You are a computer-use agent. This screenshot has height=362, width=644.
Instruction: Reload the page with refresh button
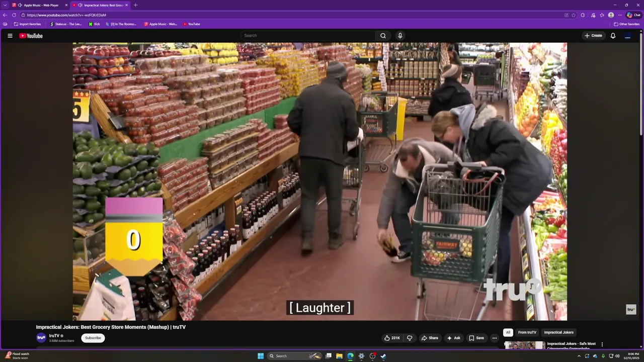[14, 15]
